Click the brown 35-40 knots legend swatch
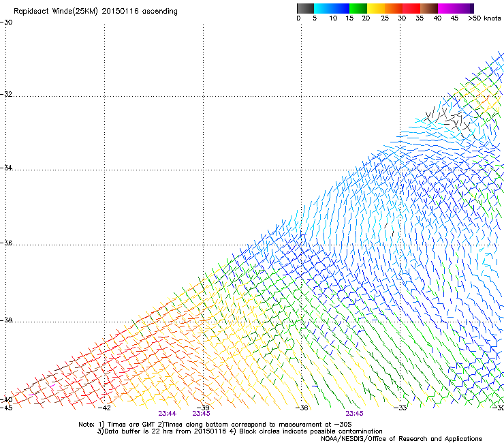The height and width of the screenshot is (443, 504). click(x=429, y=8)
